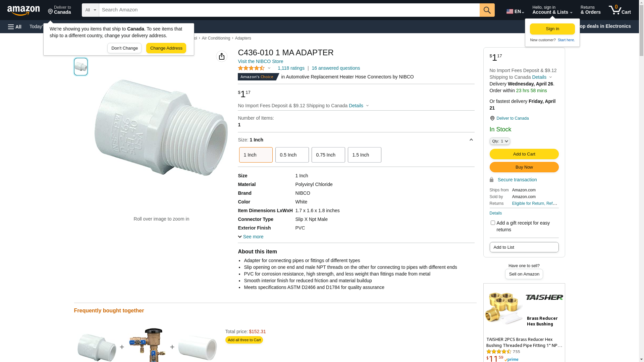
Task: Open the Qty quantity dropdown
Action: pyautogui.click(x=500, y=141)
